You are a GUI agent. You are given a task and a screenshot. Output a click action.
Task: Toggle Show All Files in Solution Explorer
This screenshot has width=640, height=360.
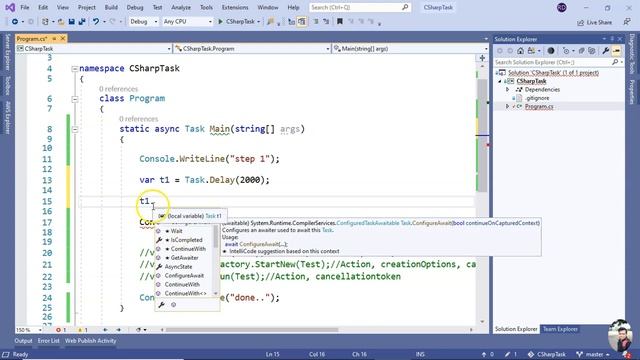pyautogui.click(x=591, y=51)
